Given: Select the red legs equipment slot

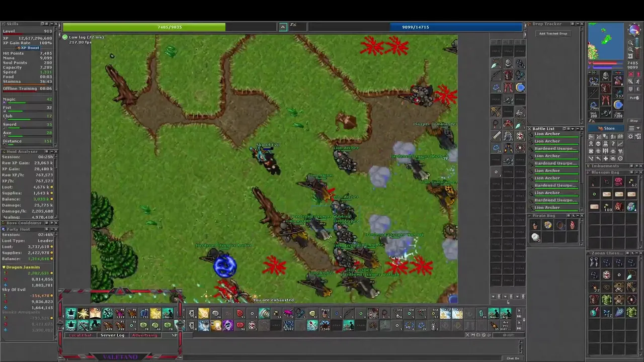Looking at the screenshot, I should pyautogui.click(x=605, y=100).
